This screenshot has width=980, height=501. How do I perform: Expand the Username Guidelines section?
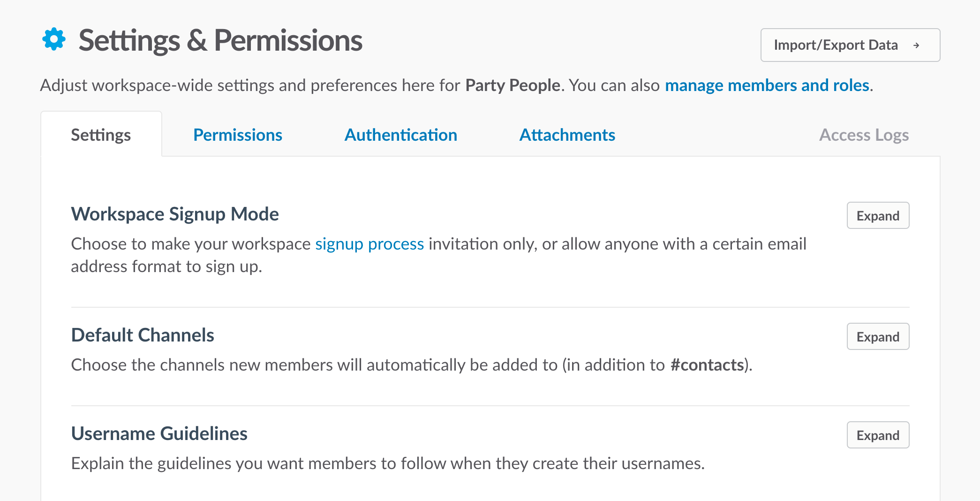878,435
